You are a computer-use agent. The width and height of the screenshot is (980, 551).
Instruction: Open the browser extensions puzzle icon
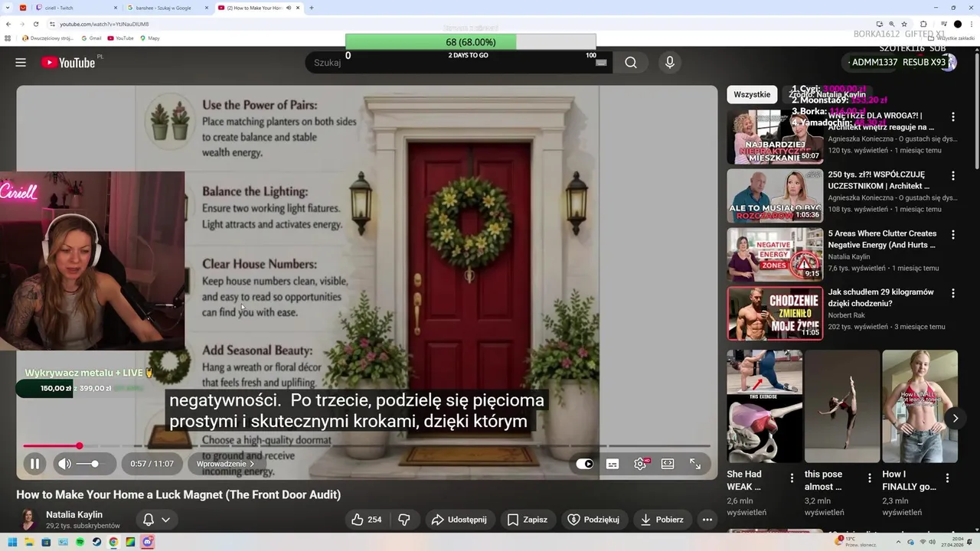(923, 24)
